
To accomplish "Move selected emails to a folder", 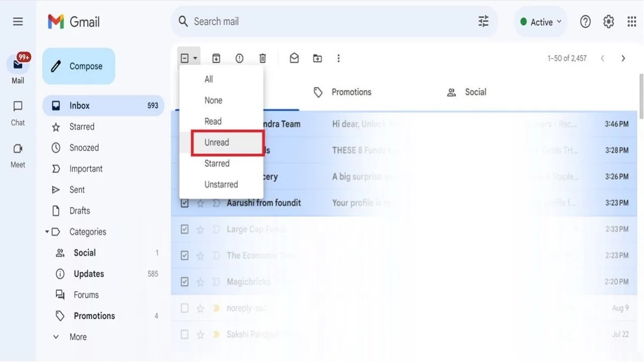I will pyautogui.click(x=317, y=58).
